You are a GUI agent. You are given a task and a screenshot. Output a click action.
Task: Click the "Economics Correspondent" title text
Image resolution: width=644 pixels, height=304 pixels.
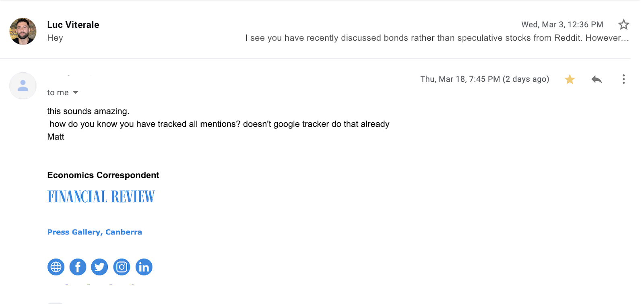point(103,175)
